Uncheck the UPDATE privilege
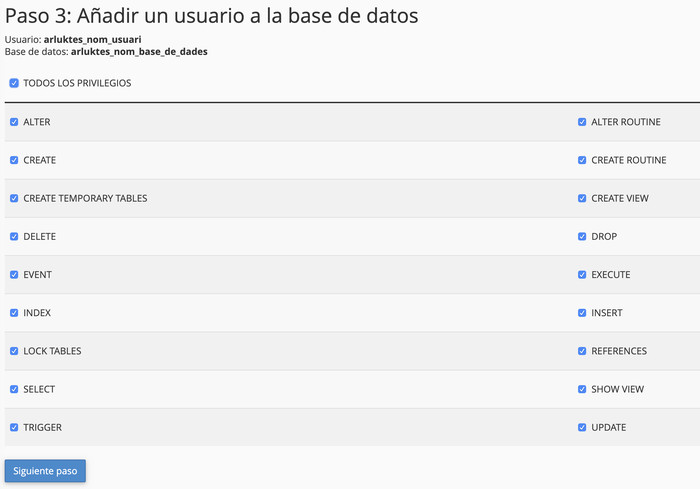Viewport: 700px width, 489px height. 582,427
